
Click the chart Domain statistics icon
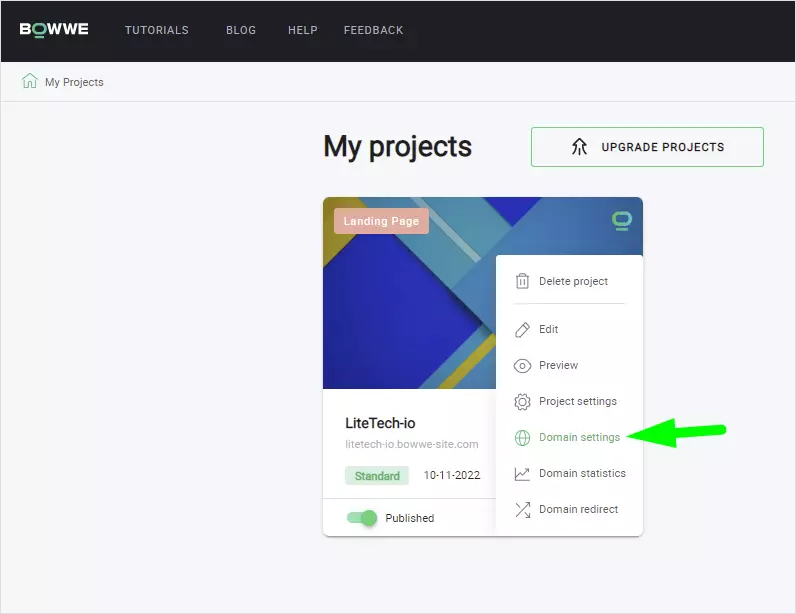point(522,474)
